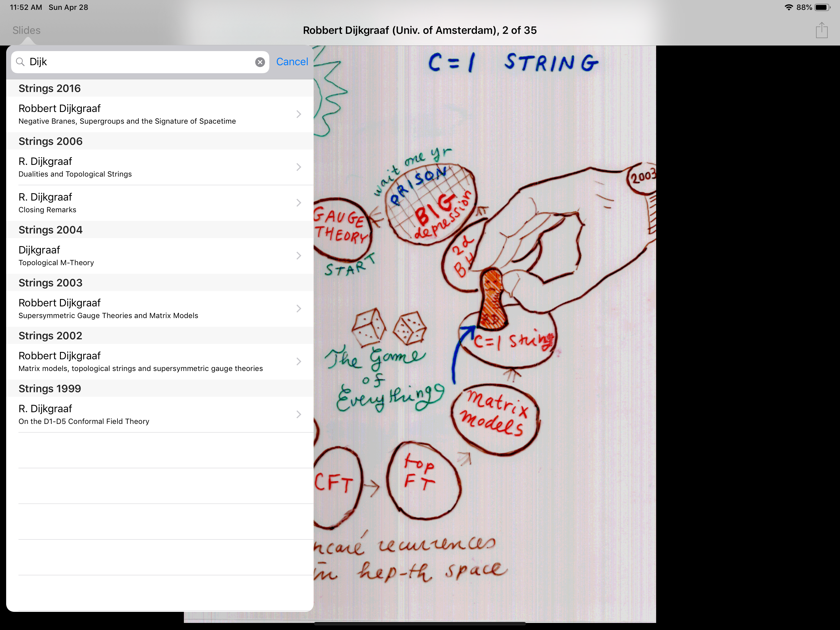Open the share icon
Viewport: 840px width, 630px height.
(x=821, y=30)
